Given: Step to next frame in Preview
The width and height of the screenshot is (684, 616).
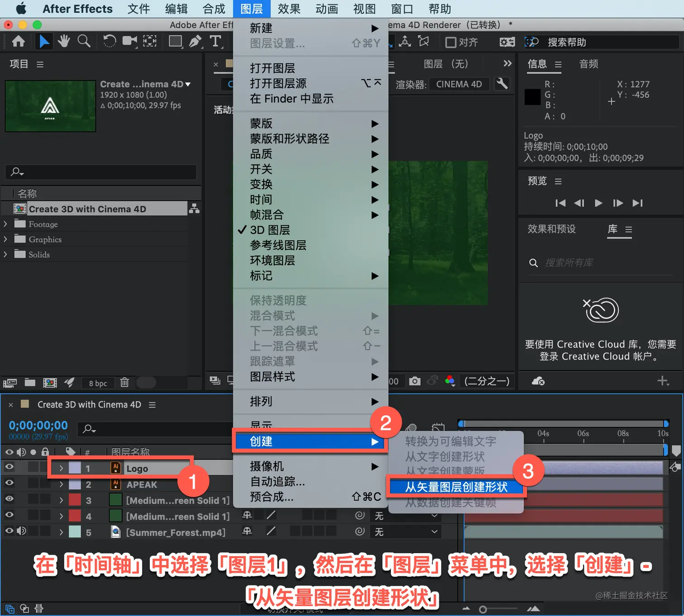Looking at the screenshot, I should click(x=618, y=203).
